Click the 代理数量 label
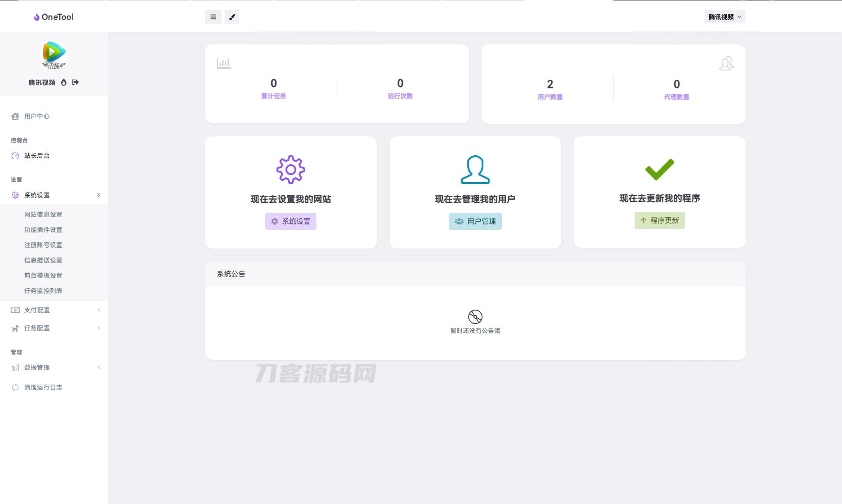The height and width of the screenshot is (504, 842). coord(677,97)
